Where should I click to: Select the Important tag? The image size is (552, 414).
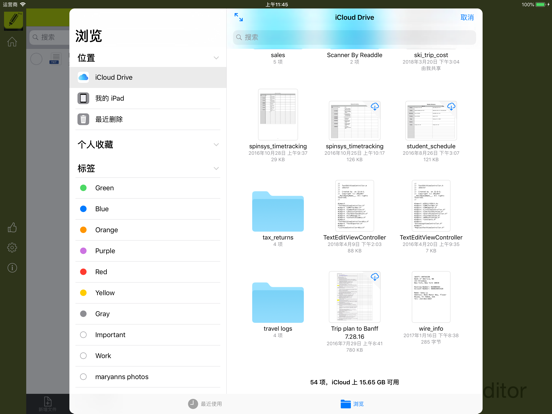click(x=148, y=335)
